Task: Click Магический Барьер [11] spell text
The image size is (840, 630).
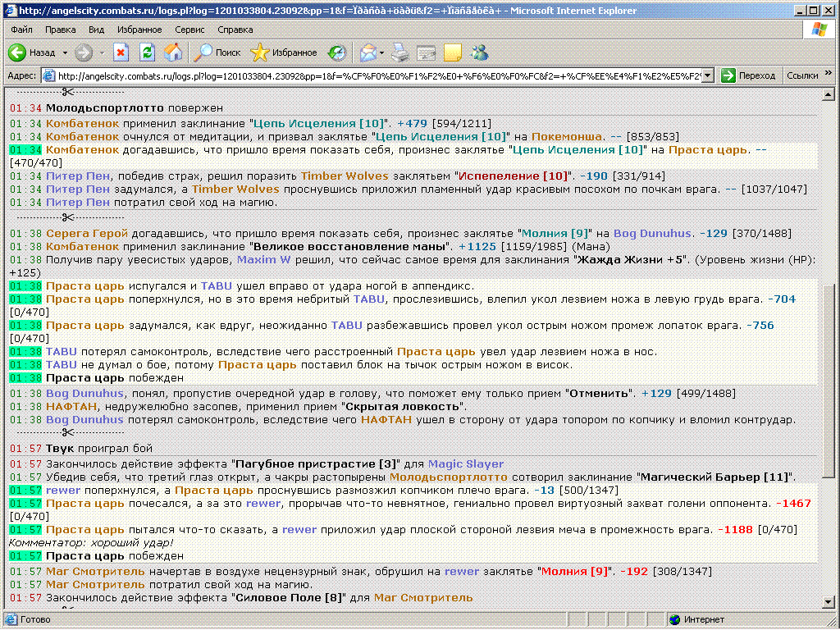Action: [715, 477]
